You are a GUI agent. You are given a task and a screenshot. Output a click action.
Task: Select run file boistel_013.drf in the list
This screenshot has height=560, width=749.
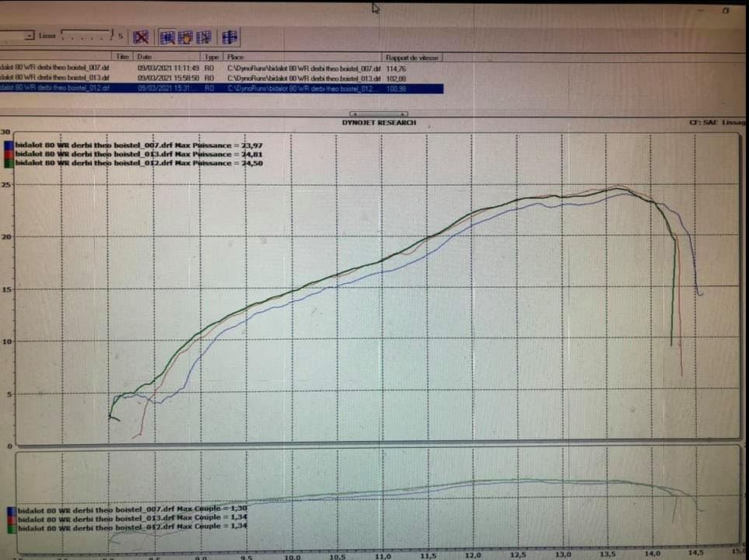54,78
